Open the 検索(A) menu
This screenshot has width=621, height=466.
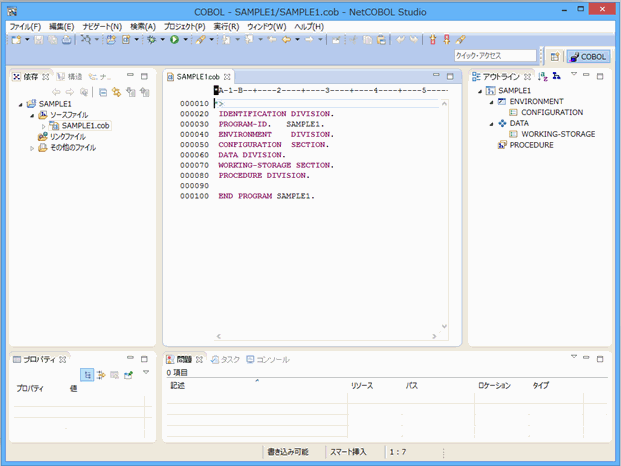tap(143, 27)
